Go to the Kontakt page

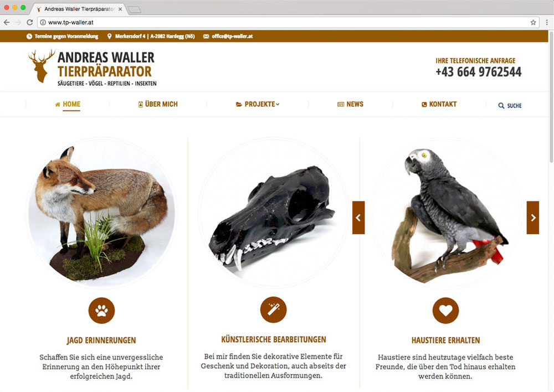[439, 104]
